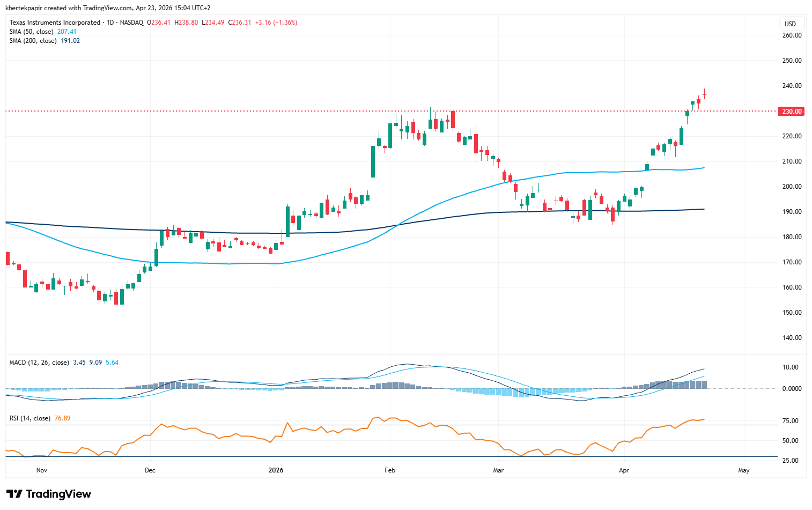812x510 pixels.
Task: Click the 260.00 price axis label
Action: pos(792,35)
